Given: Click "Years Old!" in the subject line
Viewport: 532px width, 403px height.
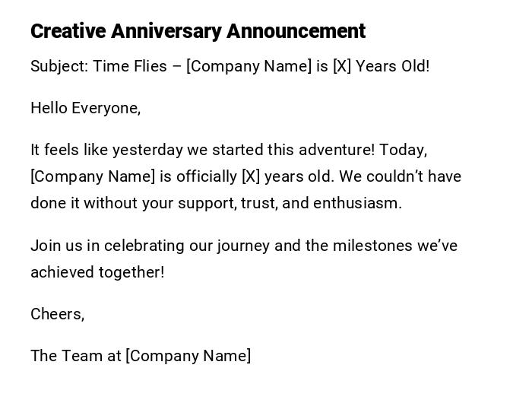Looking at the screenshot, I should pos(393,66).
